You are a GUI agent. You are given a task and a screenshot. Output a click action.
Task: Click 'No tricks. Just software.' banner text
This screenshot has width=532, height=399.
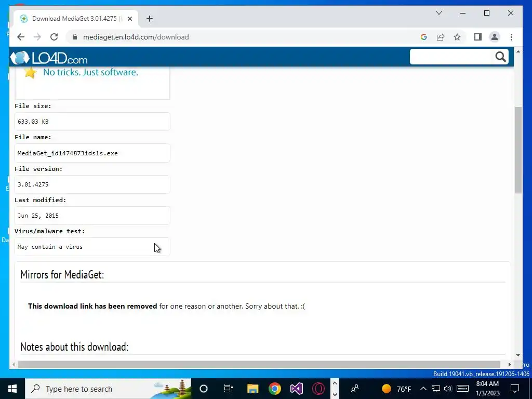(x=90, y=72)
